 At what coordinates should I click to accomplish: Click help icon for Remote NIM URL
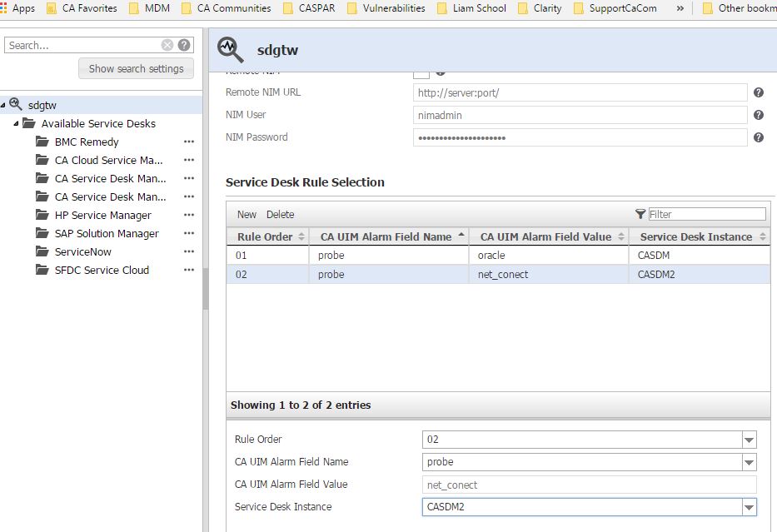click(x=758, y=92)
